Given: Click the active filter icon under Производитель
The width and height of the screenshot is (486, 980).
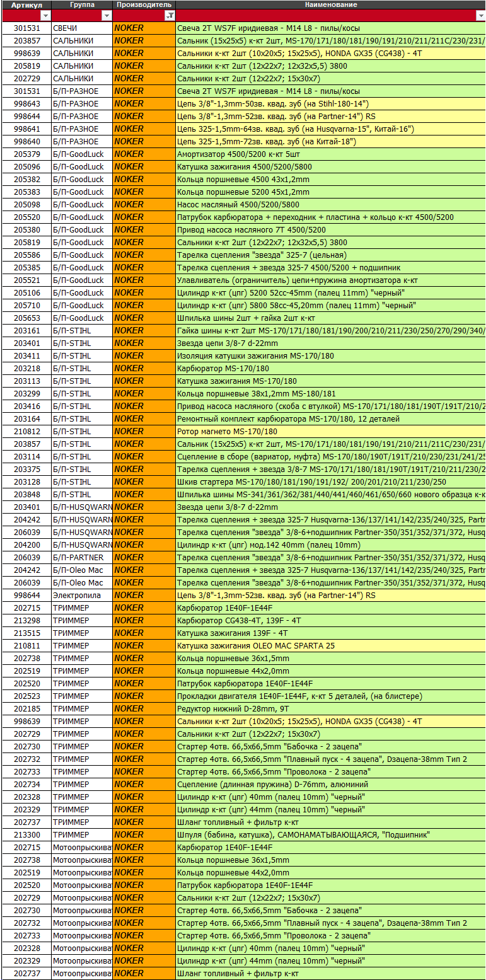Looking at the screenshot, I should pyautogui.click(x=169, y=16).
